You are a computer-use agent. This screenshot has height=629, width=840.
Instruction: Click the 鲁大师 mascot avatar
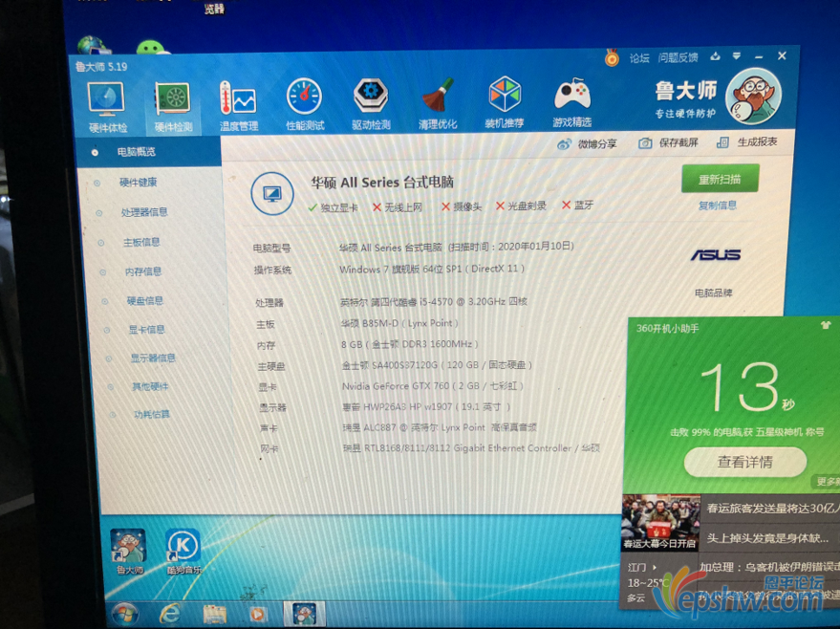(754, 97)
